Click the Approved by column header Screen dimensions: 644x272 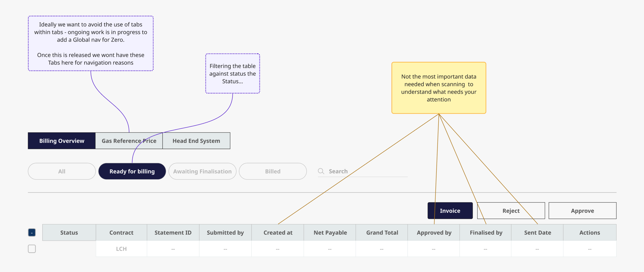click(x=434, y=232)
